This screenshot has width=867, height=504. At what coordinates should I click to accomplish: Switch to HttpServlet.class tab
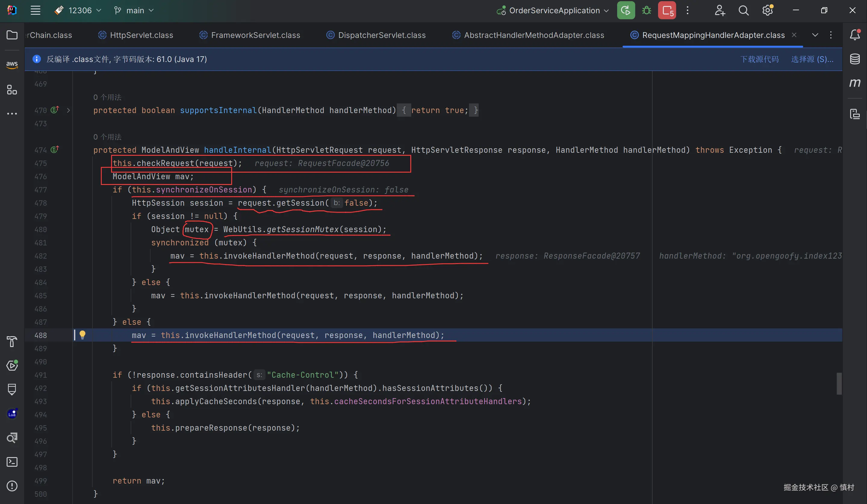pos(141,35)
